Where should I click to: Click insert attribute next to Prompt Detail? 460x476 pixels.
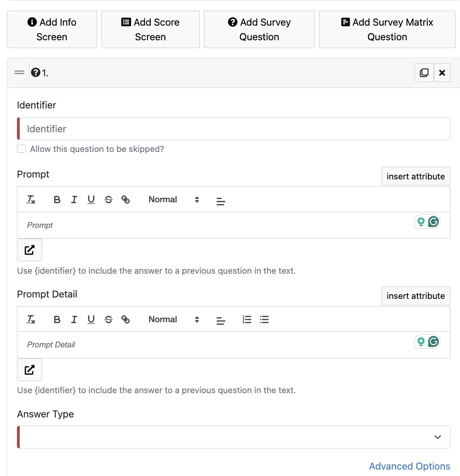[416, 296]
